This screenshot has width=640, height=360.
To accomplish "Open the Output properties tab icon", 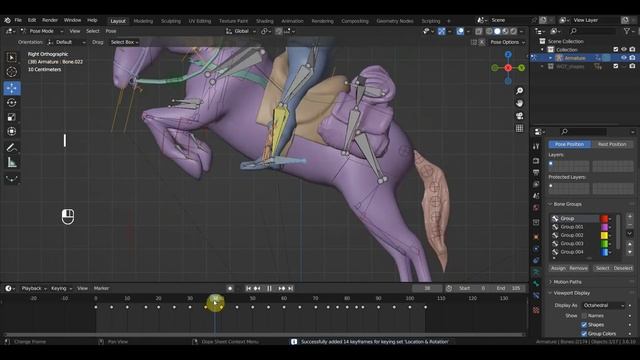I will click(536, 173).
